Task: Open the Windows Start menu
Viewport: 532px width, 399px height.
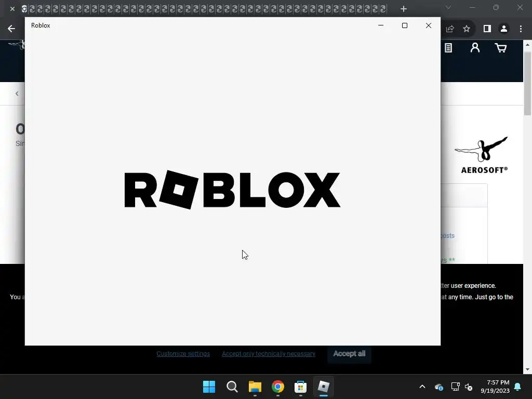Action: tap(209, 387)
